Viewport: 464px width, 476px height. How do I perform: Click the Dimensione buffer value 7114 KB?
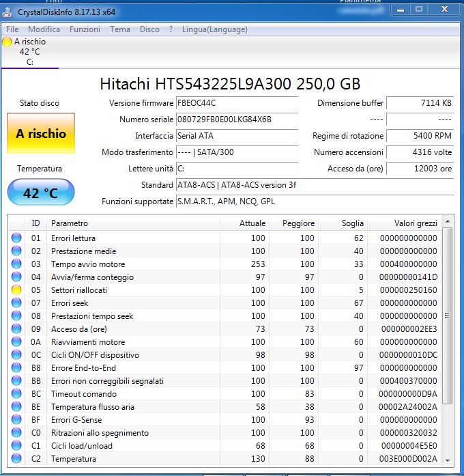click(420, 103)
